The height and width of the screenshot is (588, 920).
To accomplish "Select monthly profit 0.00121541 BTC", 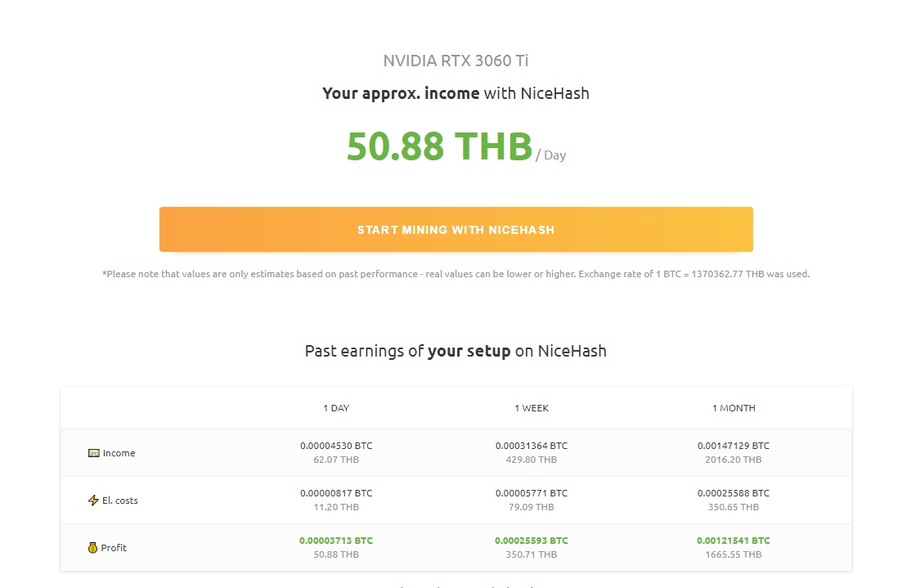I will coord(734,541).
